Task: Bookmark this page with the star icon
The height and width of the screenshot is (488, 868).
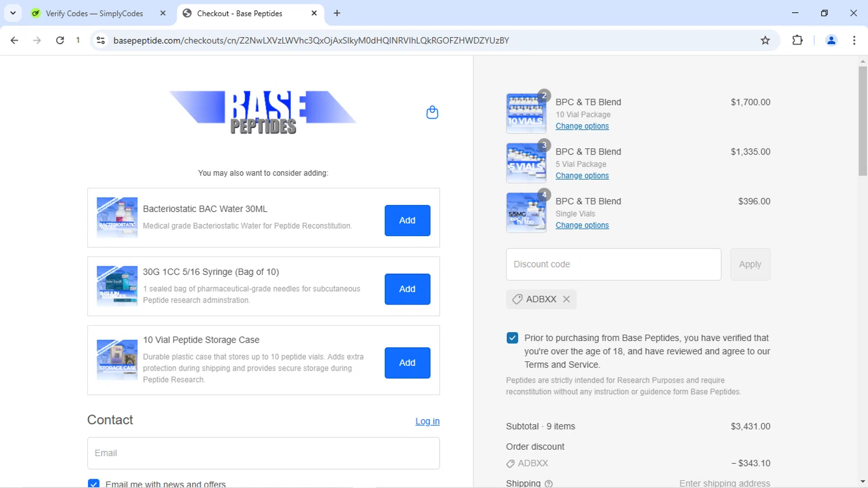Action: coord(765,41)
